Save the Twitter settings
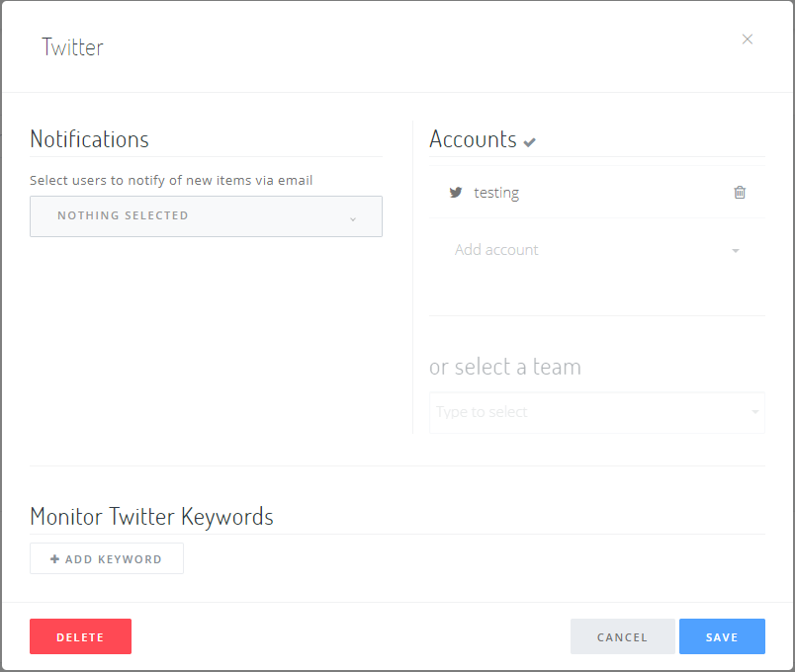 (722, 636)
